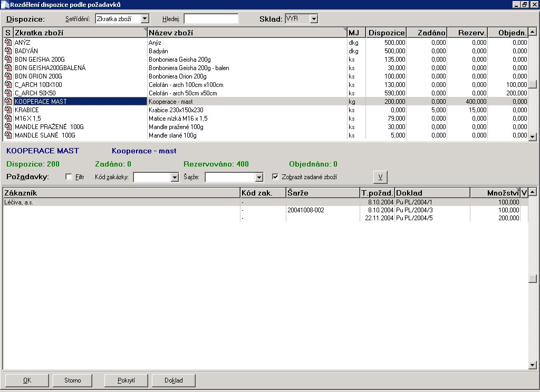Enable the Filtr checkbox
Image resolution: width=540 pixels, height=392 pixels.
pos(68,177)
